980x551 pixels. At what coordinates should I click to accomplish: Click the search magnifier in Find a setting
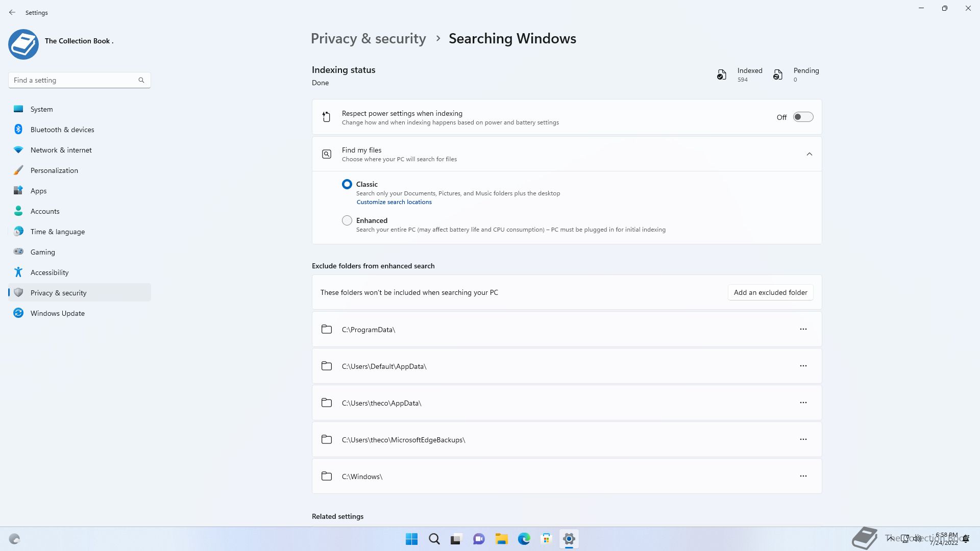(141, 80)
